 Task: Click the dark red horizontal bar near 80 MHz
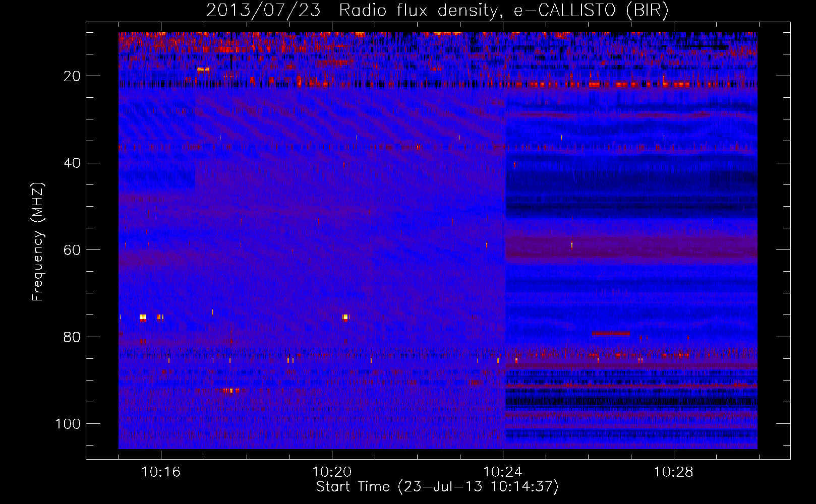pos(611,333)
